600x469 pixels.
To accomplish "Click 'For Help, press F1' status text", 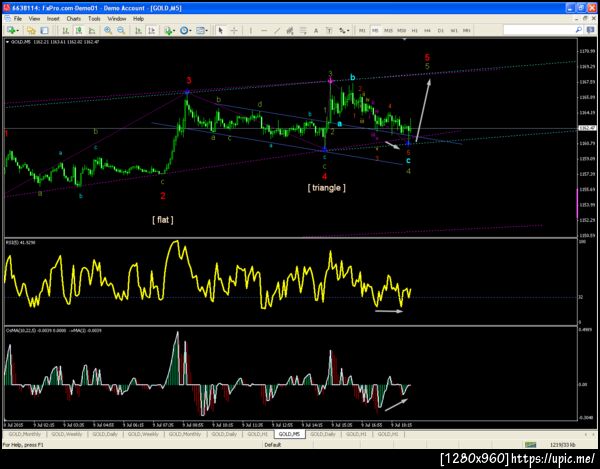I will [x=23, y=445].
